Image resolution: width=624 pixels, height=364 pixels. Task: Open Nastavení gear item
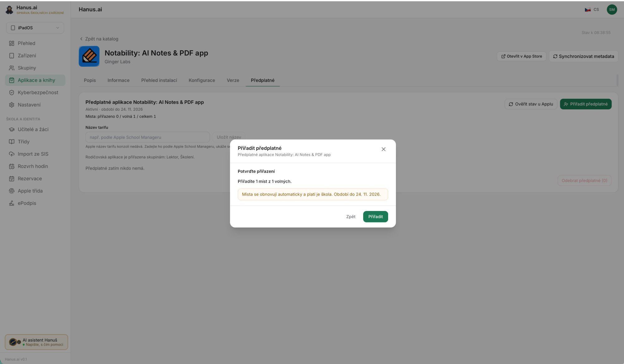coord(35,105)
